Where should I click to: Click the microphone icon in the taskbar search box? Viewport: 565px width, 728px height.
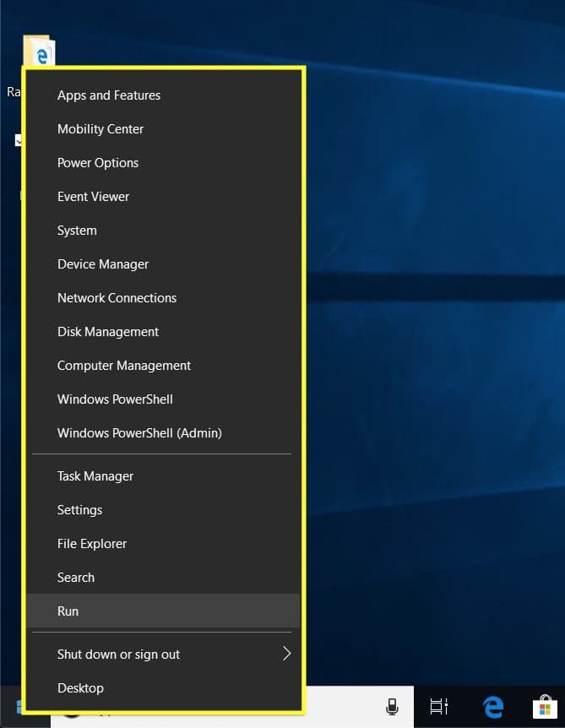(x=393, y=707)
